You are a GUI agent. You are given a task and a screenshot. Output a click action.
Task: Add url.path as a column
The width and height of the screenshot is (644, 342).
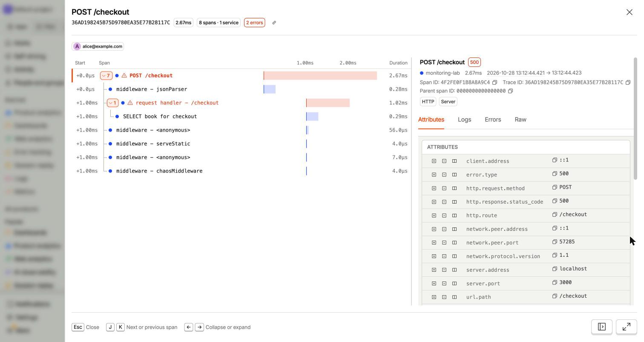click(454, 297)
